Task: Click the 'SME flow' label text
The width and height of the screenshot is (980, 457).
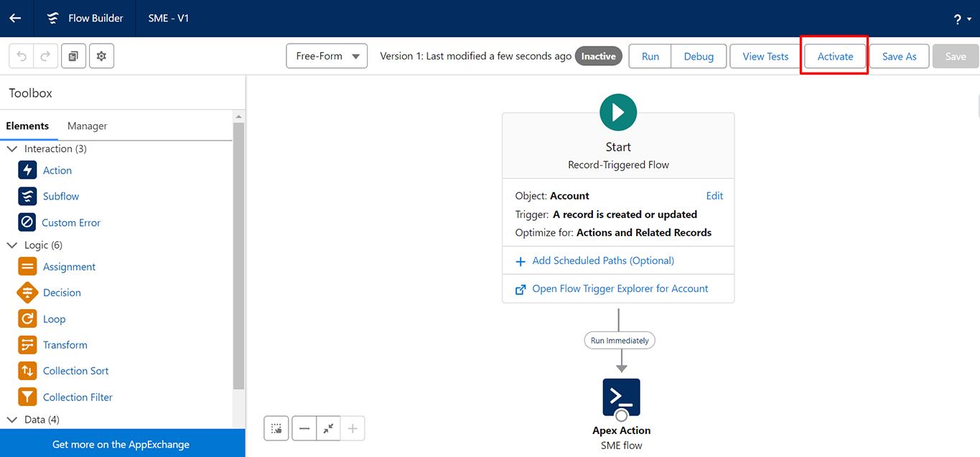Action: [x=622, y=446]
